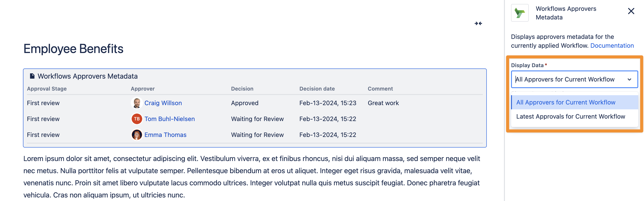Click Craig Willson's avatar photo

click(x=137, y=103)
